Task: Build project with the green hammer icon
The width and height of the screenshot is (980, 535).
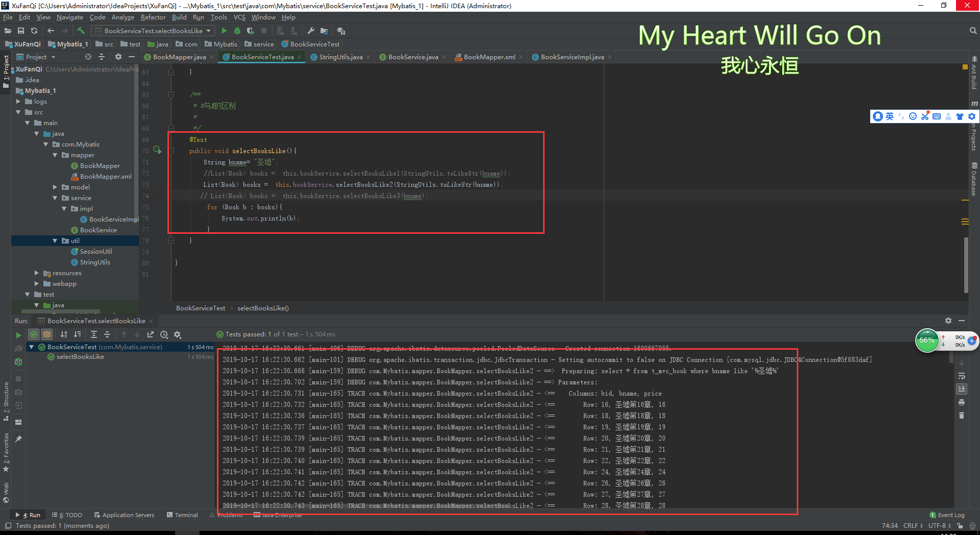Action: point(81,31)
